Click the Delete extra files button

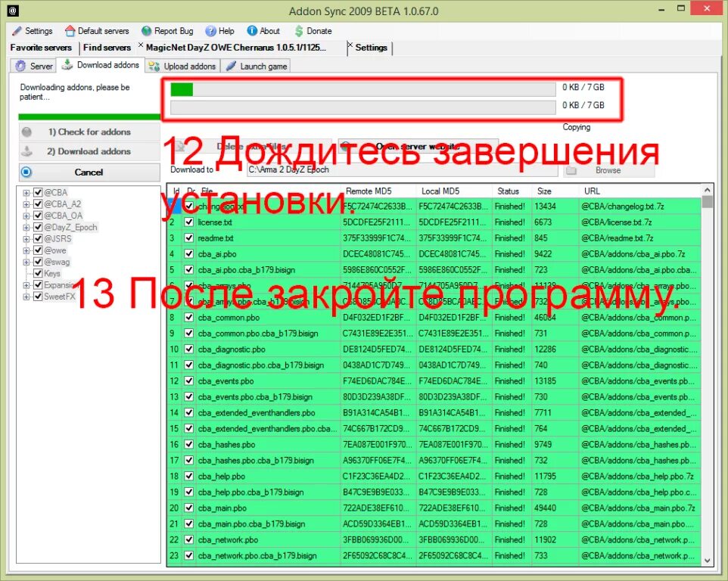[250, 146]
